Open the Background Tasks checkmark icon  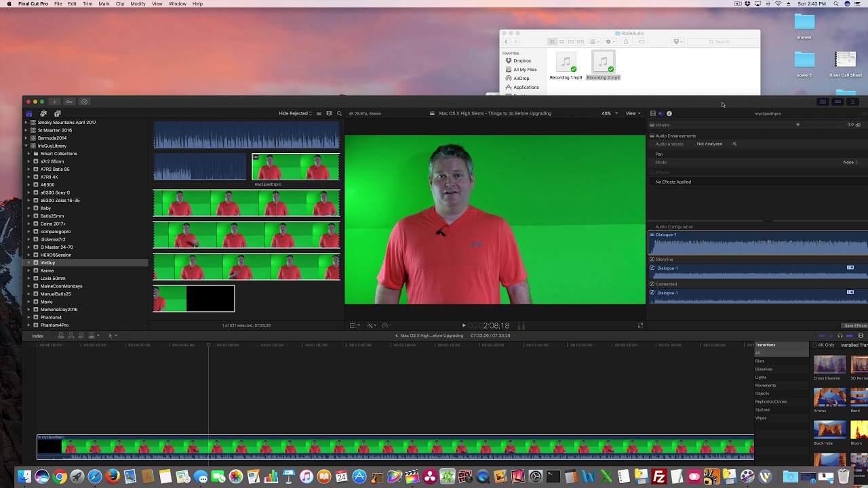click(x=84, y=102)
